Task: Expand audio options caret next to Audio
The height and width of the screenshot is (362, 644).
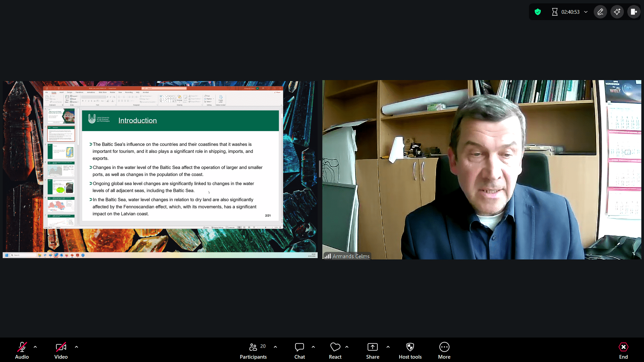Action: tap(35, 347)
